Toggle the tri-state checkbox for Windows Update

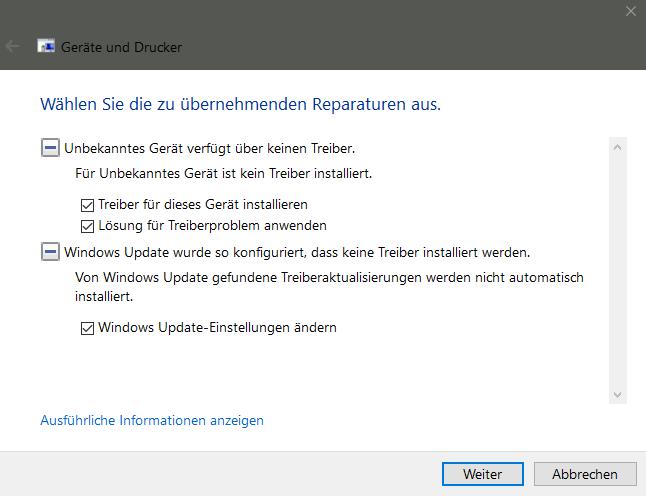click(x=50, y=252)
